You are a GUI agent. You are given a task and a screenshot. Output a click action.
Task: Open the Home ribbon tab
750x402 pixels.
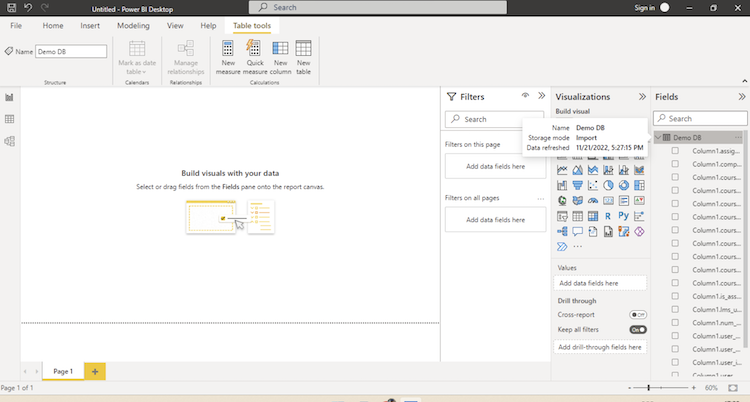coord(53,26)
